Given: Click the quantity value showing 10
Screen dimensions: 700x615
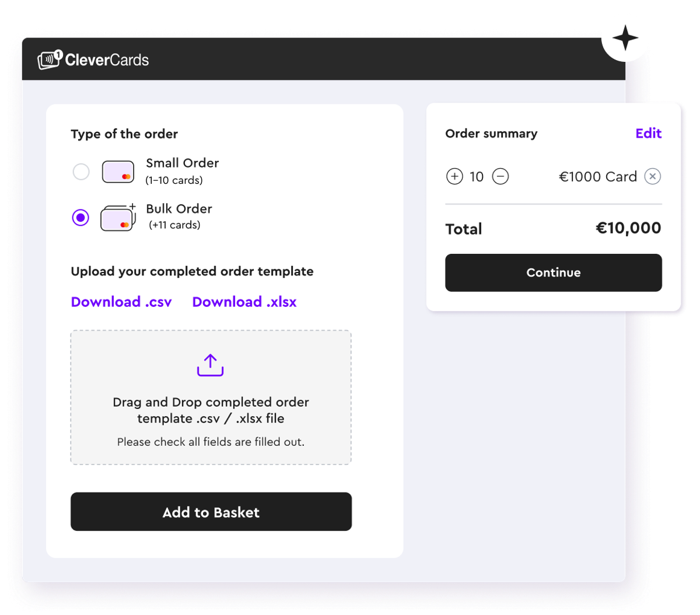Looking at the screenshot, I should [x=477, y=176].
